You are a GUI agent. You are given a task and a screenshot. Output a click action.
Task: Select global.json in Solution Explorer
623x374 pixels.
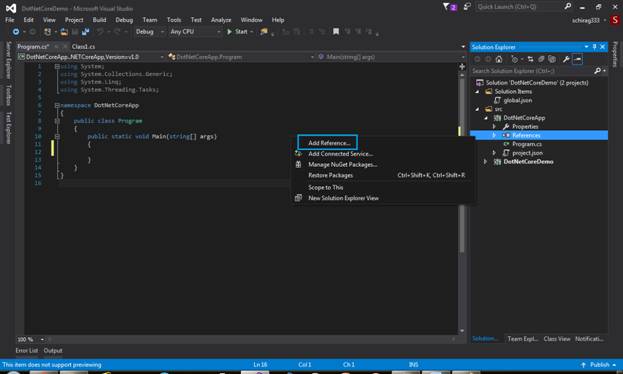518,100
